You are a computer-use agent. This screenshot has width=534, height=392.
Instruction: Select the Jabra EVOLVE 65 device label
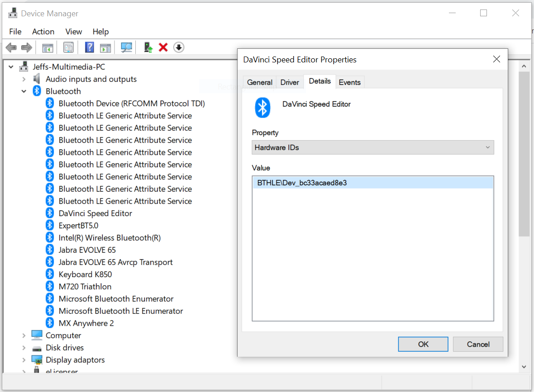coord(87,250)
